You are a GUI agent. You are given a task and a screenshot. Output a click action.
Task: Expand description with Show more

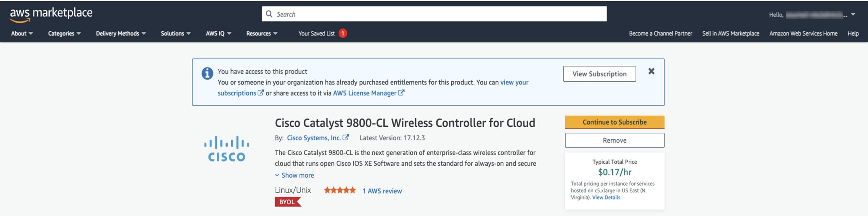(x=294, y=175)
